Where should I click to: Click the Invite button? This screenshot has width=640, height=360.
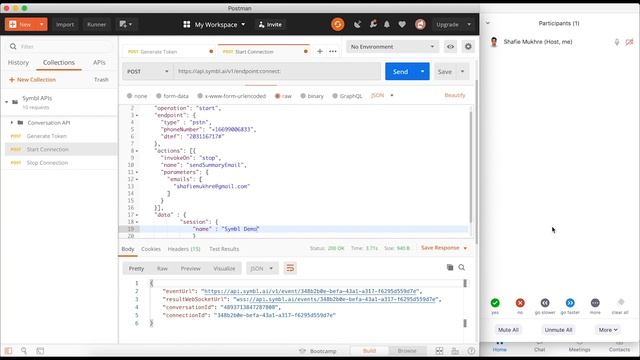[x=270, y=24]
